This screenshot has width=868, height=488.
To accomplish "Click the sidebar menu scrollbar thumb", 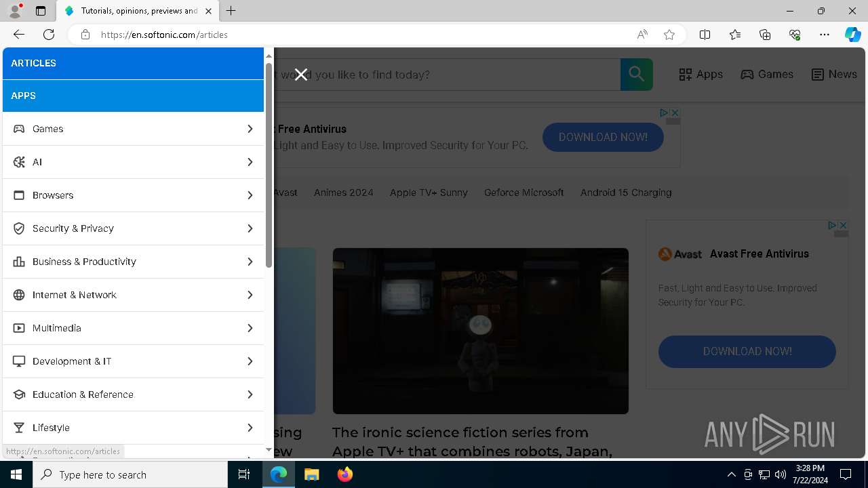I will coord(269,165).
